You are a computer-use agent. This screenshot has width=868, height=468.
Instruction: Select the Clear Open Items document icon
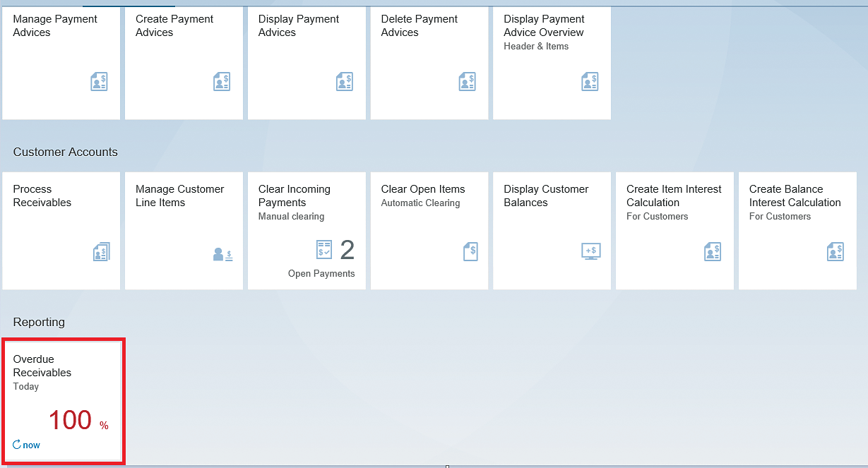click(470, 251)
